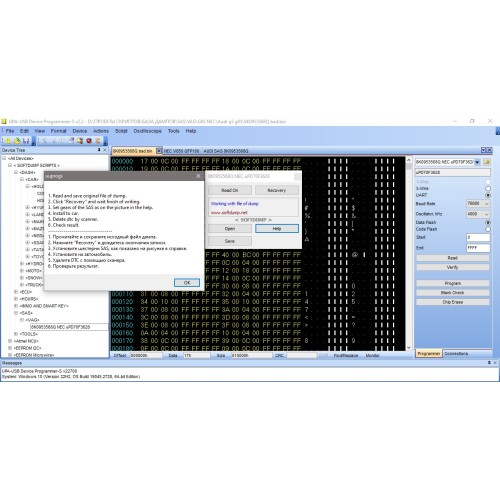Click Find/Replace in the hex editor footer

[346, 355]
